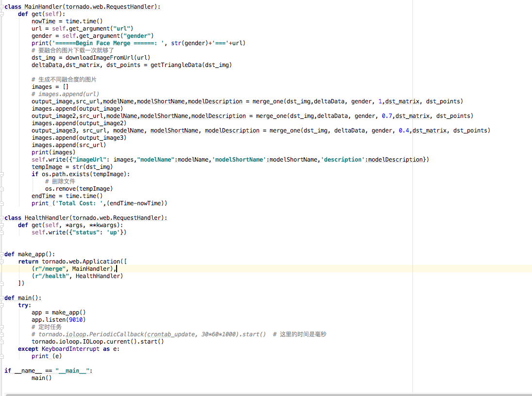This screenshot has height=396, width=532.
Task: Click the fold end marker beside os.remove(tempImage)
Action: 1,189
